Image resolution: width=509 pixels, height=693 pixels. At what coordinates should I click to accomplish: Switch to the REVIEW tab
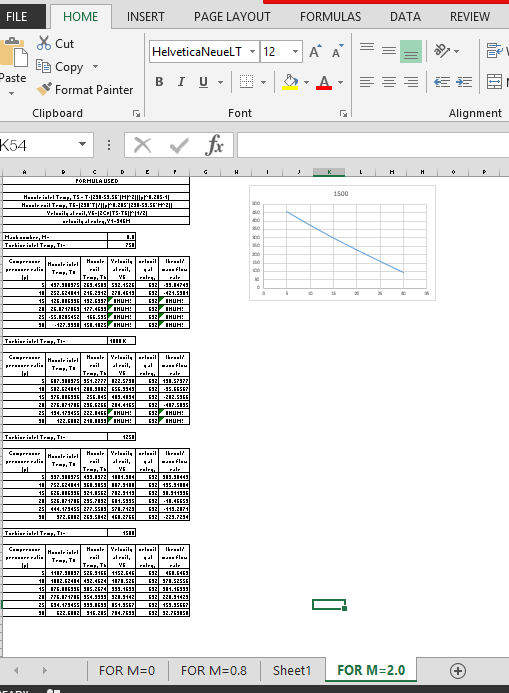click(x=470, y=17)
